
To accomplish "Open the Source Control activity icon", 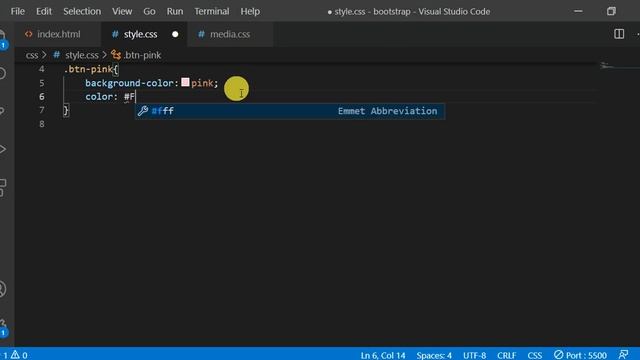I will coord(2,111).
